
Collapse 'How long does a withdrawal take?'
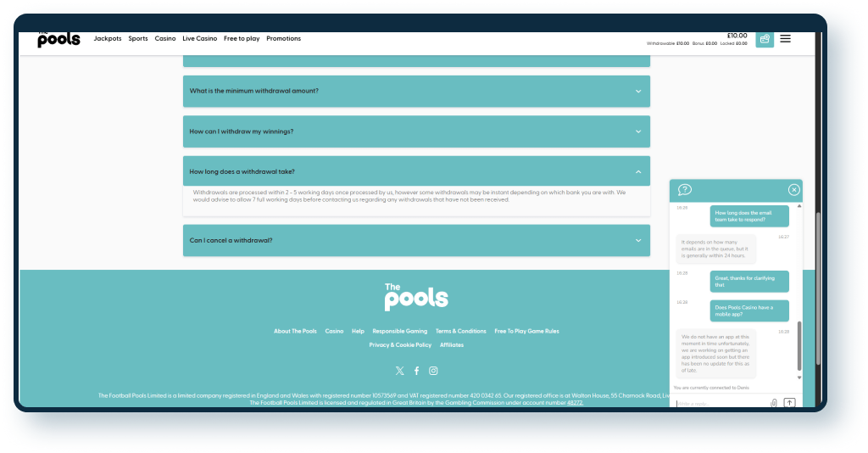(416, 171)
